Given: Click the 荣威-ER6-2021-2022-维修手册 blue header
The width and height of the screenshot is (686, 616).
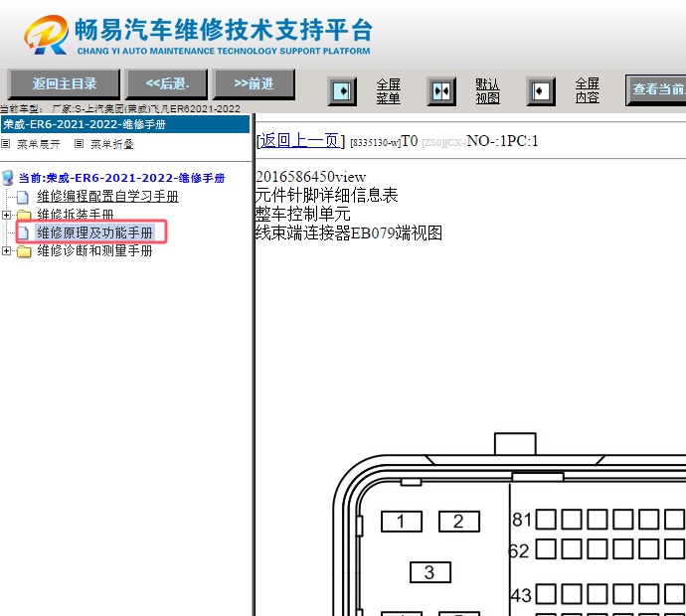Looking at the screenshot, I should [x=125, y=124].
